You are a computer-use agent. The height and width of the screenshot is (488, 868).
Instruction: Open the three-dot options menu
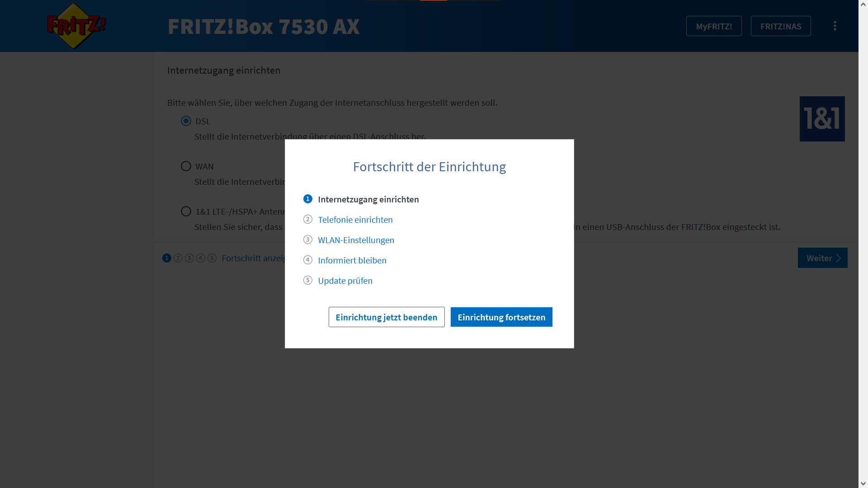[835, 26]
